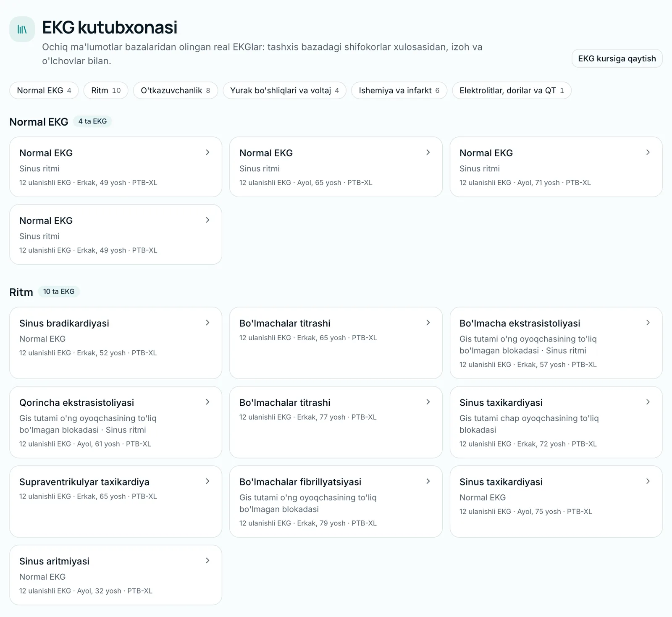Viewport: 672px width, 617px height.
Task: Open chevron on Normal EKG Ayol, 71 yosh card
Action: 648,152
